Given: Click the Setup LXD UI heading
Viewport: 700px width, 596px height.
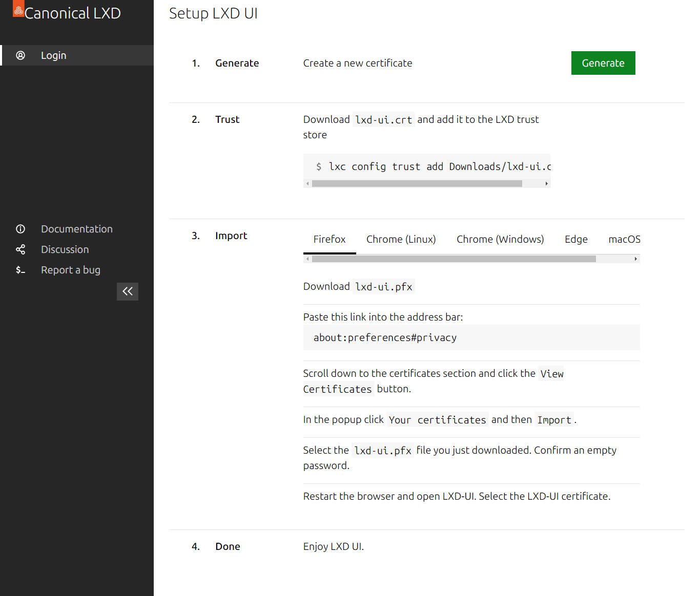Looking at the screenshot, I should (213, 13).
